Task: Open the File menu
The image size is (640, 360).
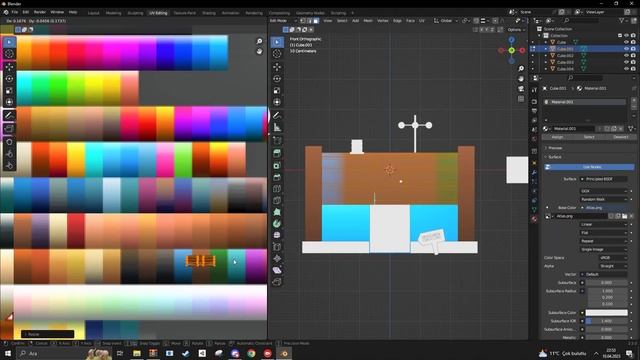Action: point(15,12)
